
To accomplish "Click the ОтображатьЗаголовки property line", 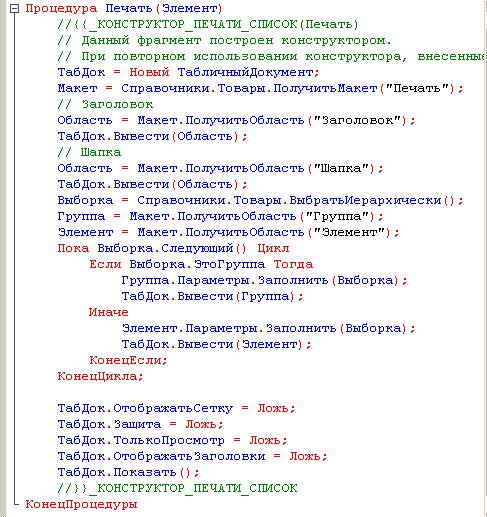I will click(192, 456).
